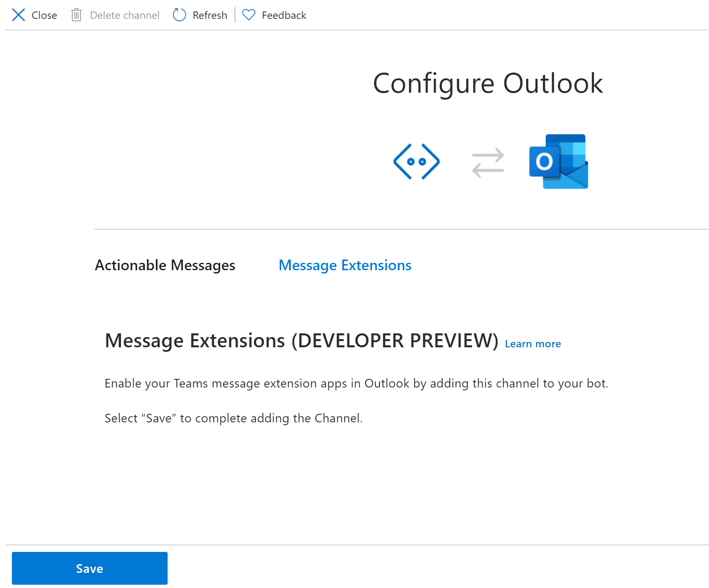The height and width of the screenshot is (588, 709).
Task: Select the Message Extensions tab
Action: 345,265
